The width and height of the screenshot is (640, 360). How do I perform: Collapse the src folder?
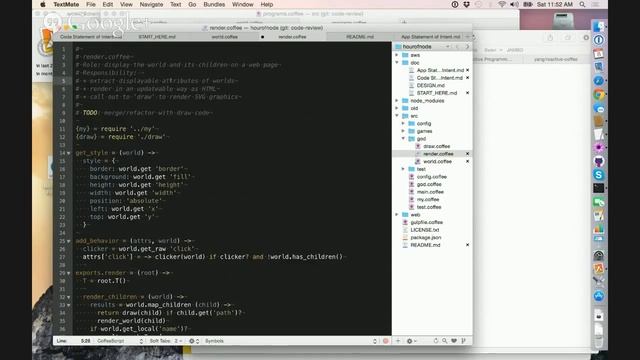click(397, 116)
